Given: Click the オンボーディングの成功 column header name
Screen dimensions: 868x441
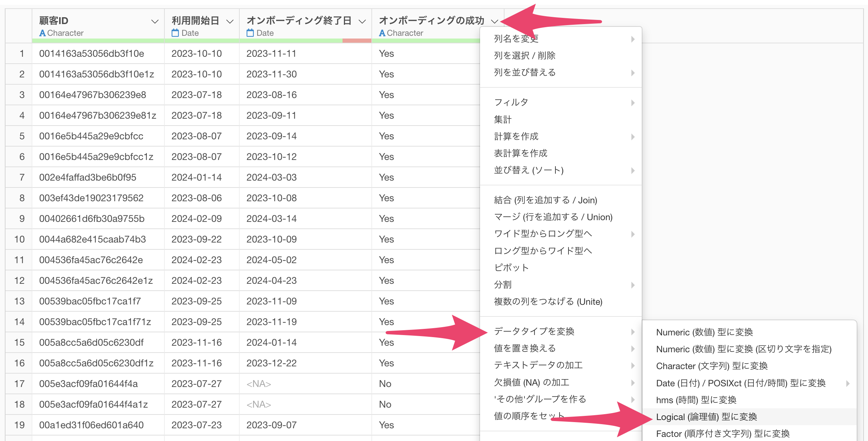Looking at the screenshot, I should point(432,21).
